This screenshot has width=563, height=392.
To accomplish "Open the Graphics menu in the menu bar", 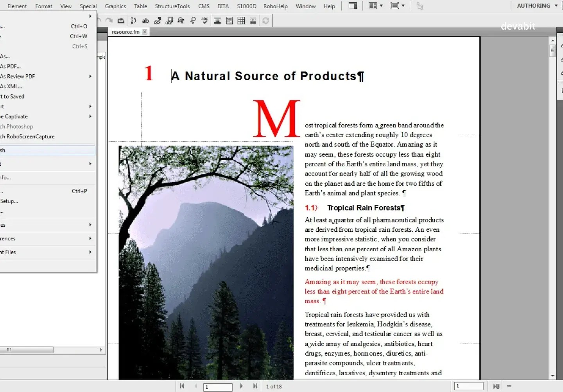I will (x=115, y=6).
